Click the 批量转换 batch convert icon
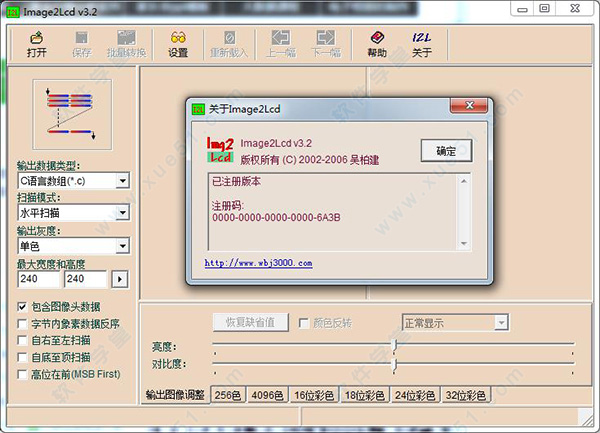Screen dimensions: 600x433 click(127, 44)
